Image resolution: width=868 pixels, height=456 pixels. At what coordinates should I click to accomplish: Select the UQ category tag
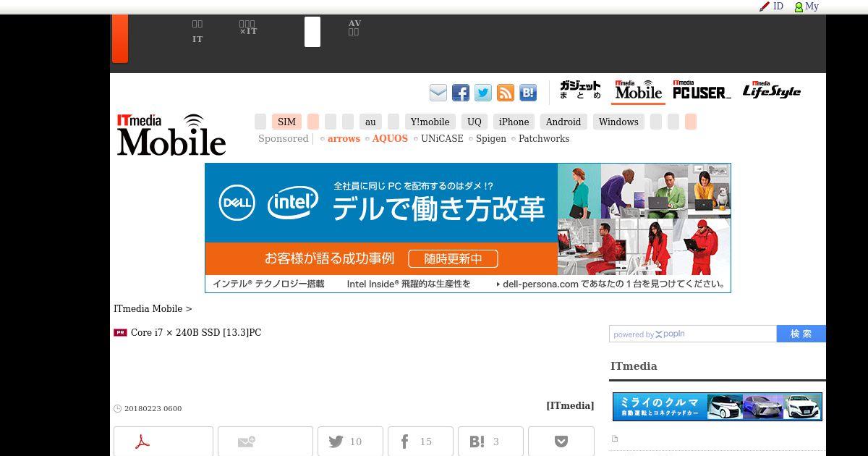(x=475, y=122)
